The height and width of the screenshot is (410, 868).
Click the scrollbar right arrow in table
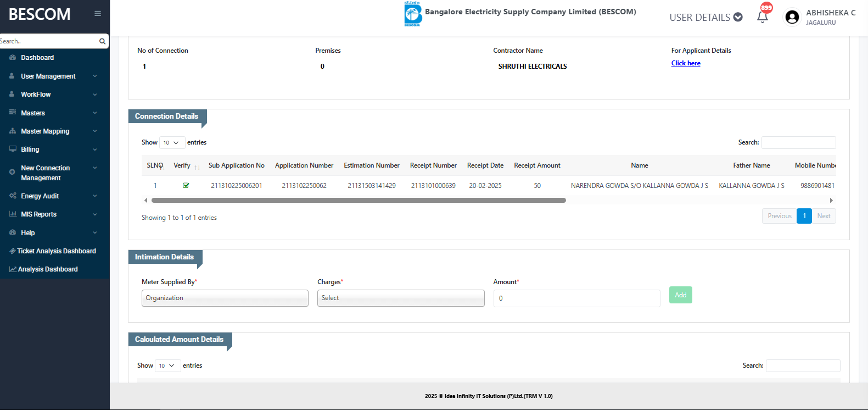click(831, 201)
